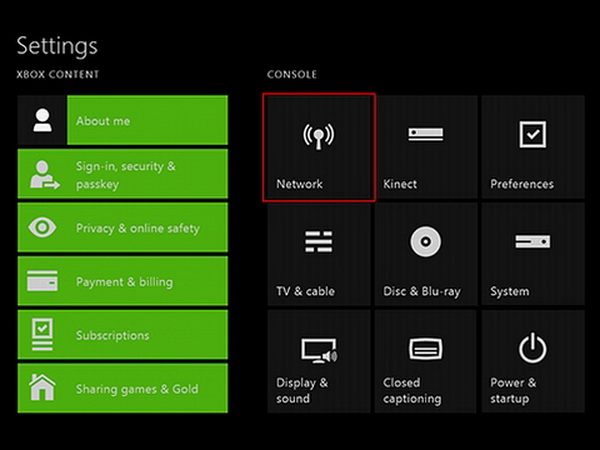The height and width of the screenshot is (450, 600).
Task: Open TV & cable settings
Action: [x=319, y=254]
